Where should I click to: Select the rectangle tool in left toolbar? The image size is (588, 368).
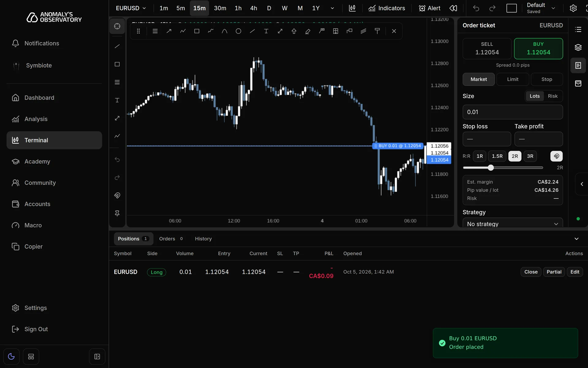click(x=117, y=64)
